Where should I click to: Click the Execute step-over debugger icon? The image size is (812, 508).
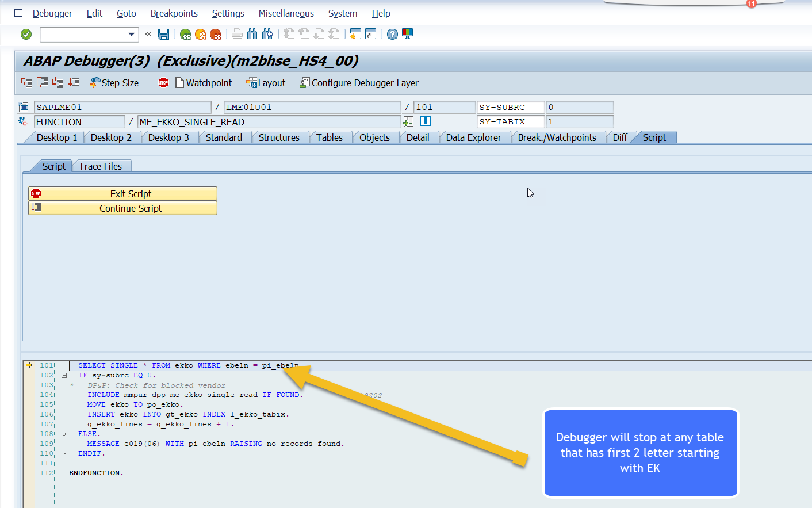[42, 83]
